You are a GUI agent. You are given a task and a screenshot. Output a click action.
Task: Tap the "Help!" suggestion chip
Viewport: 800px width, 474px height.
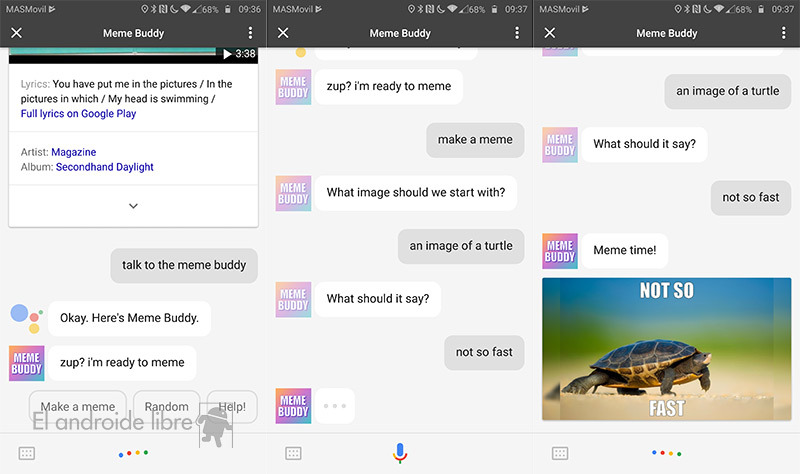pos(232,407)
